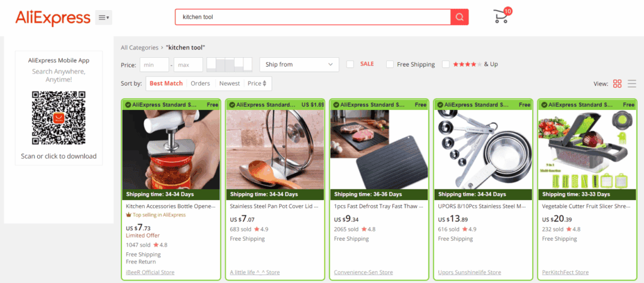Open the defrost tray product image
The image size is (644, 283).
(379, 150)
